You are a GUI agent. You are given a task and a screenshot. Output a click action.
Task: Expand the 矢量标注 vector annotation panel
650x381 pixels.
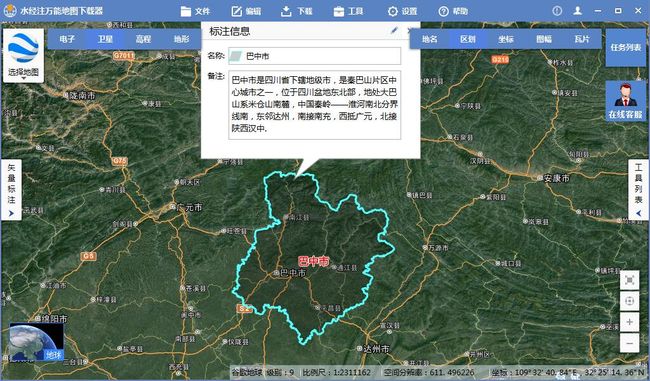11,189
